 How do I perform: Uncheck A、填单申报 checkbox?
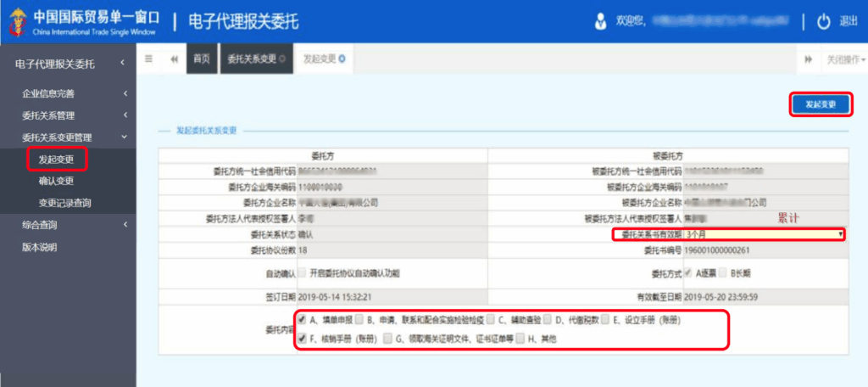coord(303,320)
